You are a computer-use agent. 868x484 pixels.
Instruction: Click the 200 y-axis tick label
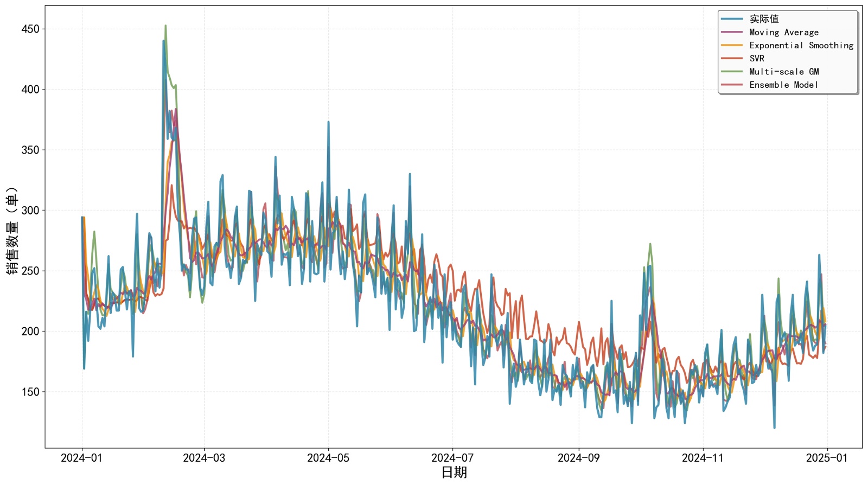(x=30, y=332)
